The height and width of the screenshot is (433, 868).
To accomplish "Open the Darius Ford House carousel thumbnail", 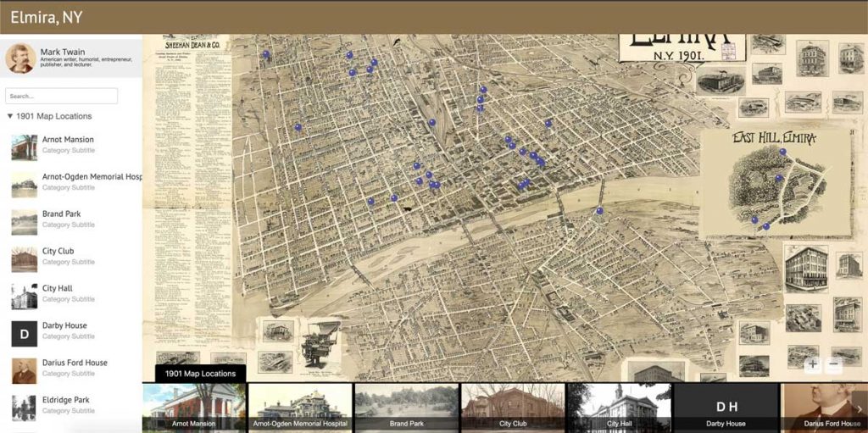I will 824,408.
